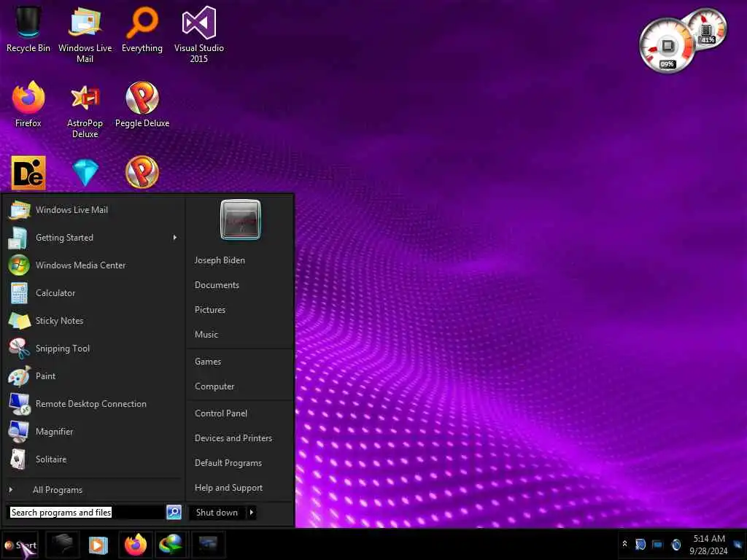Click the search magnifier button
This screenshot has height=560, width=747.
tap(174, 513)
